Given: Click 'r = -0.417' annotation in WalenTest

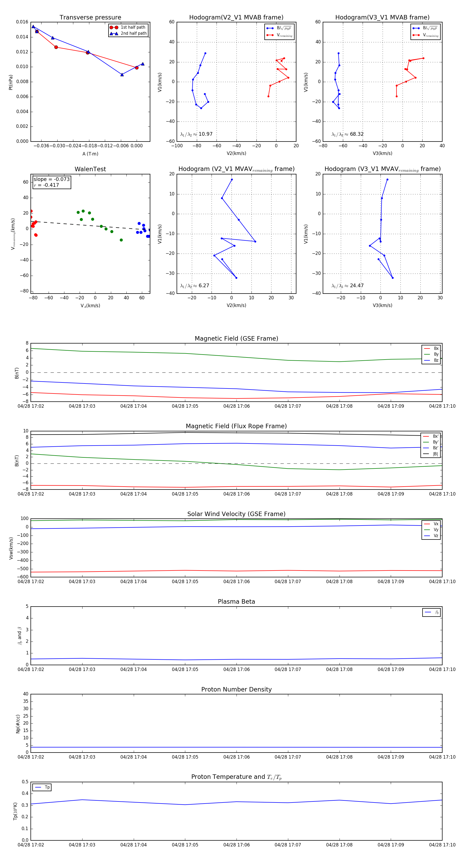Looking at the screenshot, I should (x=46, y=185).
